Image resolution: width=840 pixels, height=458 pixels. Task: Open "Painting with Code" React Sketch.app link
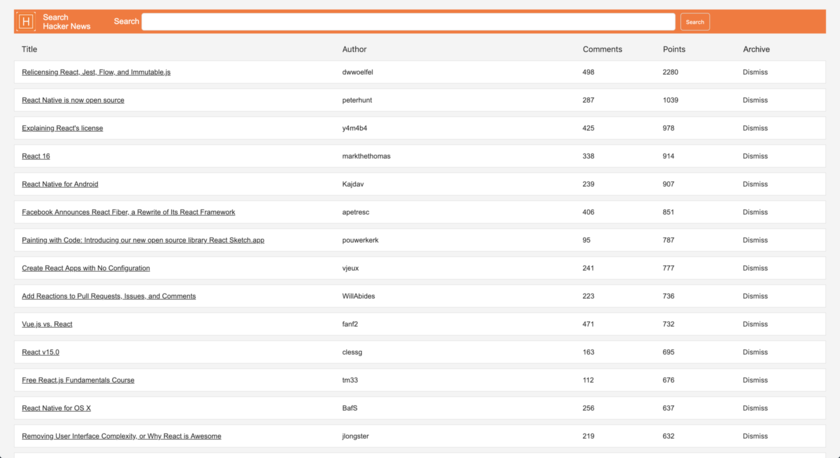143,241
